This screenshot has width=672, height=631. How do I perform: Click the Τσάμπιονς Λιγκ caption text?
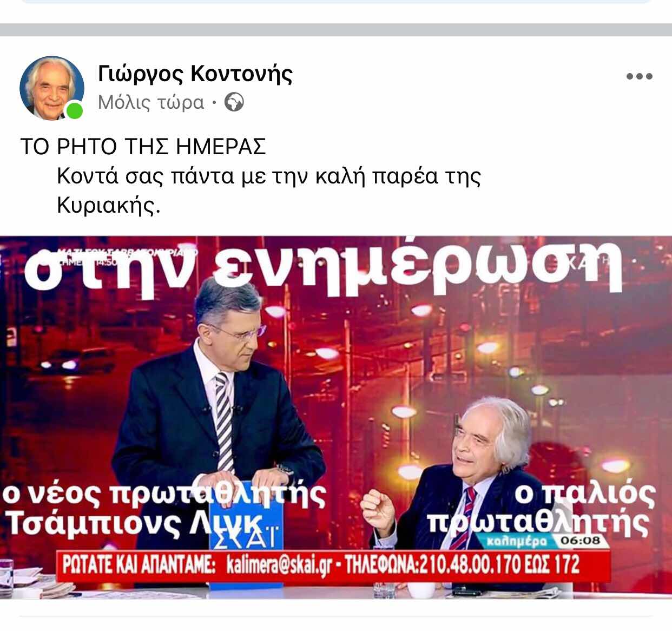coord(135,524)
